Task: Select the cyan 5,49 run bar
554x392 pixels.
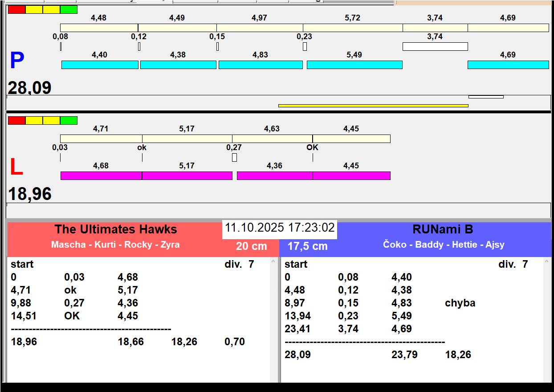Action: pyautogui.click(x=354, y=65)
